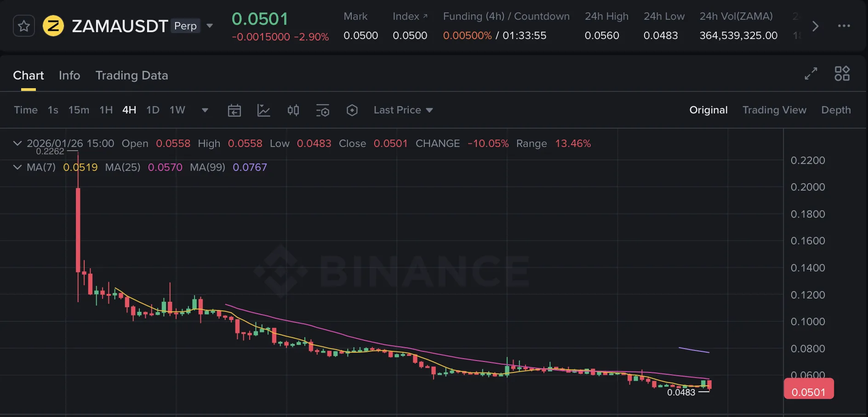Open the chart layout grid icon
Image resolution: width=868 pixels, height=417 pixels.
click(x=842, y=73)
